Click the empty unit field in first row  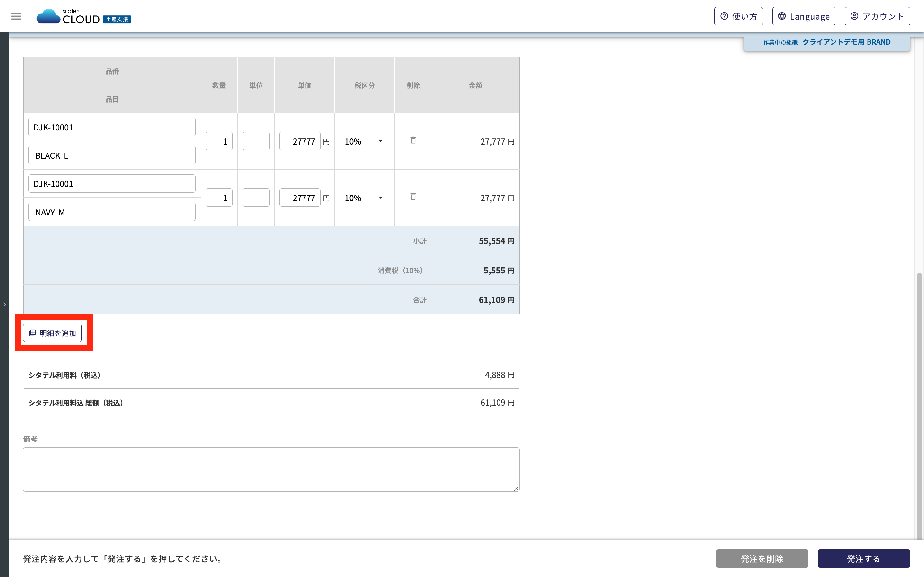click(256, 141)
